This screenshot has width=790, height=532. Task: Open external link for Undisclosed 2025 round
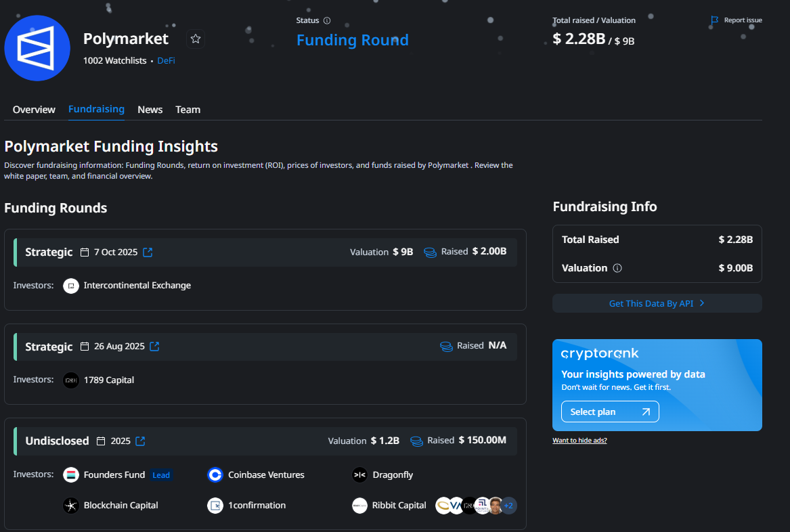140,441
